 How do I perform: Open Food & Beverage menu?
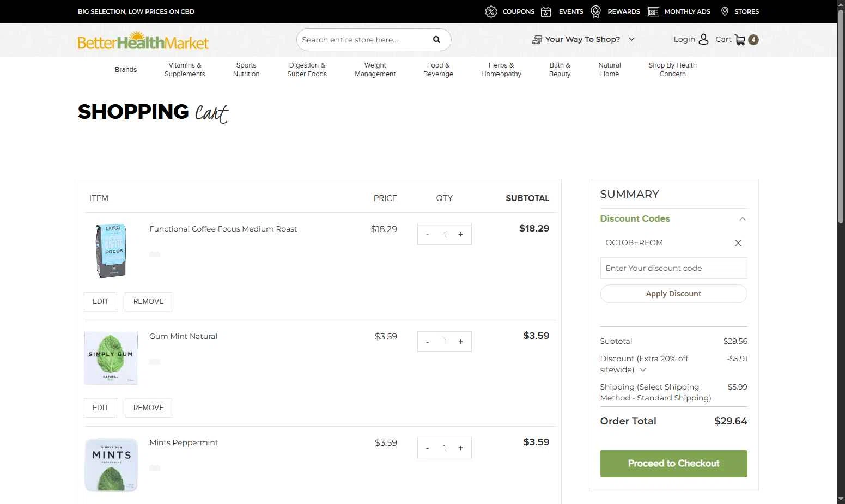pyautogui.click(x=439, y=70)
